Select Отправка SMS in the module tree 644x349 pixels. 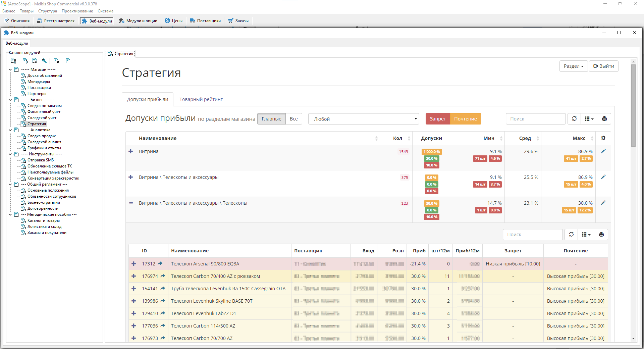tap(41, 160)
